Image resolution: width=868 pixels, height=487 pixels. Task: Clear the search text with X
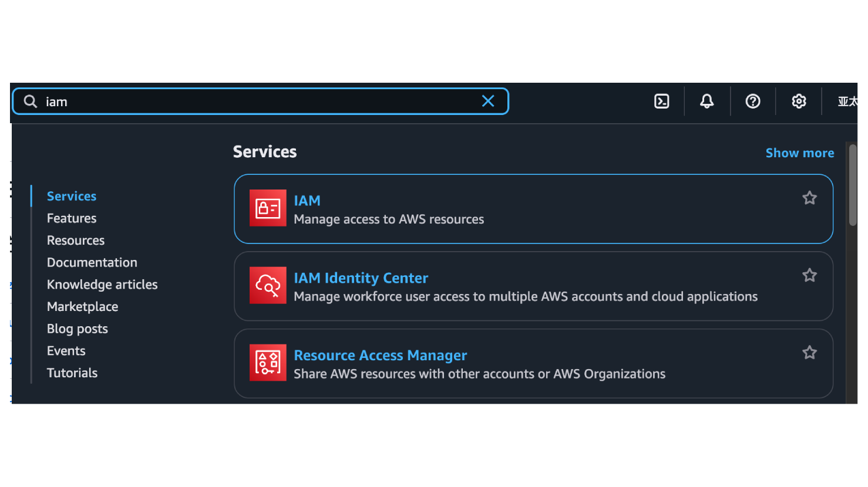(488, 102)
